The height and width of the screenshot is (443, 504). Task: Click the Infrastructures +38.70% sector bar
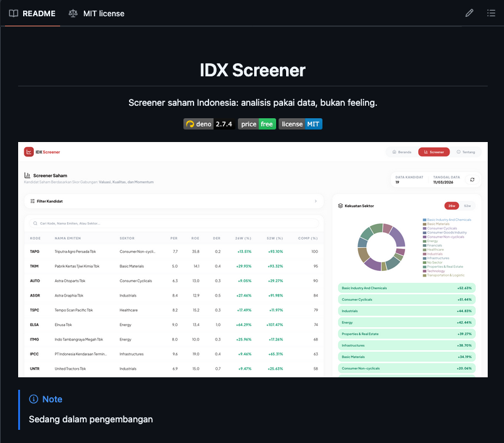pos(406,345)
